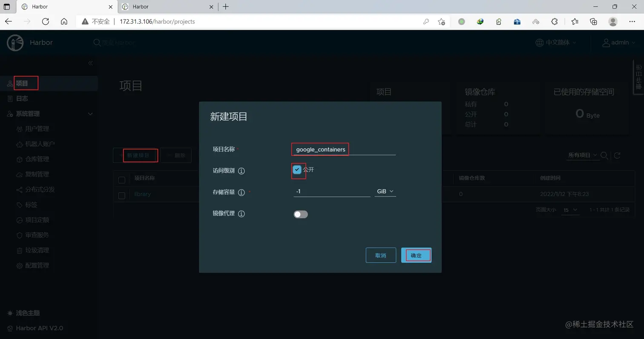Open 复制管理 in the sidebar
The height and width of the screenshot is (339, 644).
[x=37, y=175]
